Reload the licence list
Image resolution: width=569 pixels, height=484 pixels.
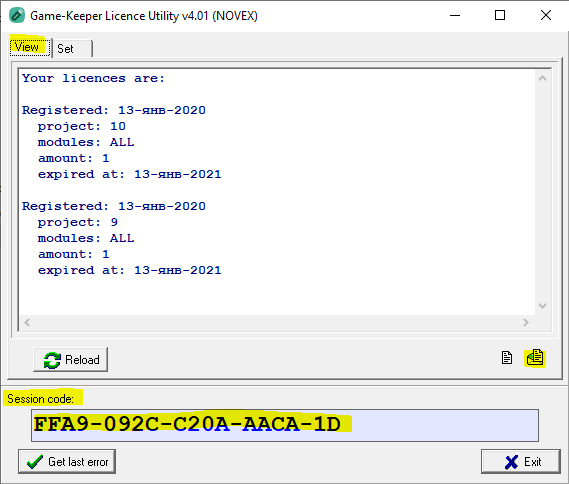[70, 360]
